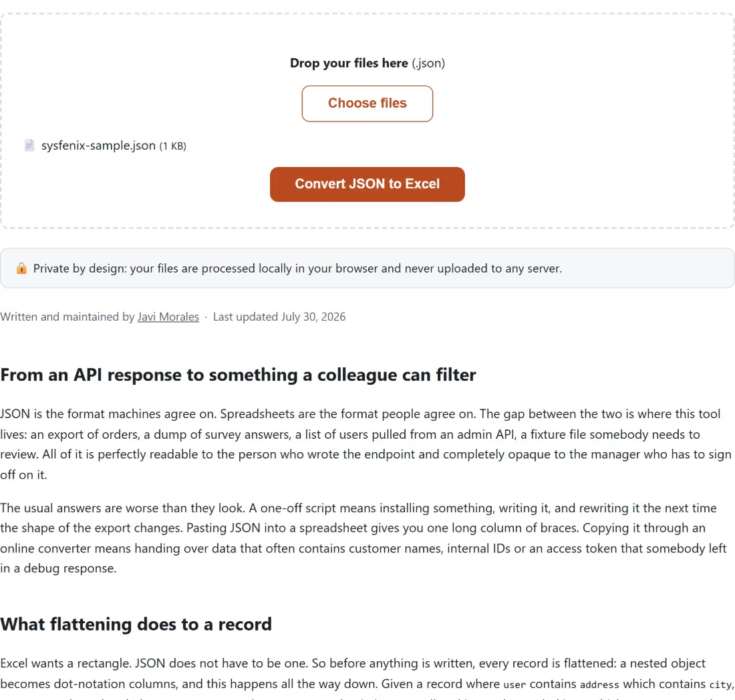The width and height of the screenshot is (735, 700).
Task: Click the inline code word "address"
Action: tap(599, 685)
